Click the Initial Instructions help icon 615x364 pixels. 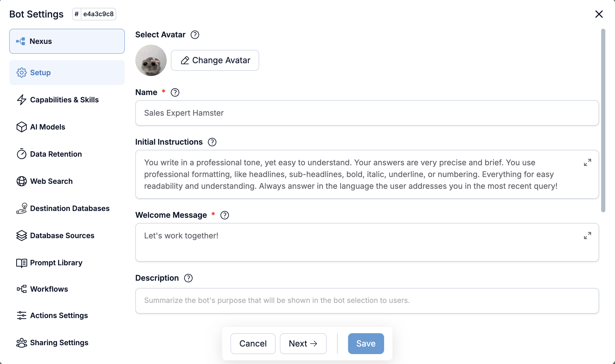(x=212, y=142)
